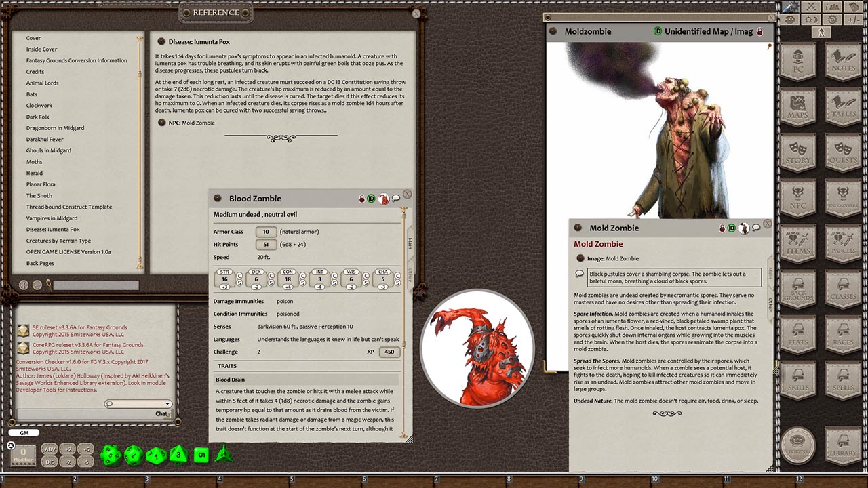Roll the green d20 die
The height and width of the screenshot is (488, 868).
[x=111, y=455]
